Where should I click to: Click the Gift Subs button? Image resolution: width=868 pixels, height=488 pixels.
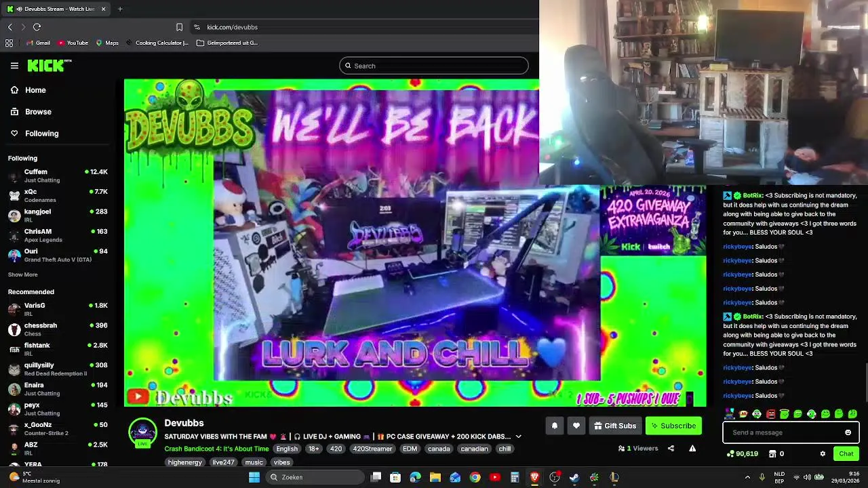pos(615,426)
